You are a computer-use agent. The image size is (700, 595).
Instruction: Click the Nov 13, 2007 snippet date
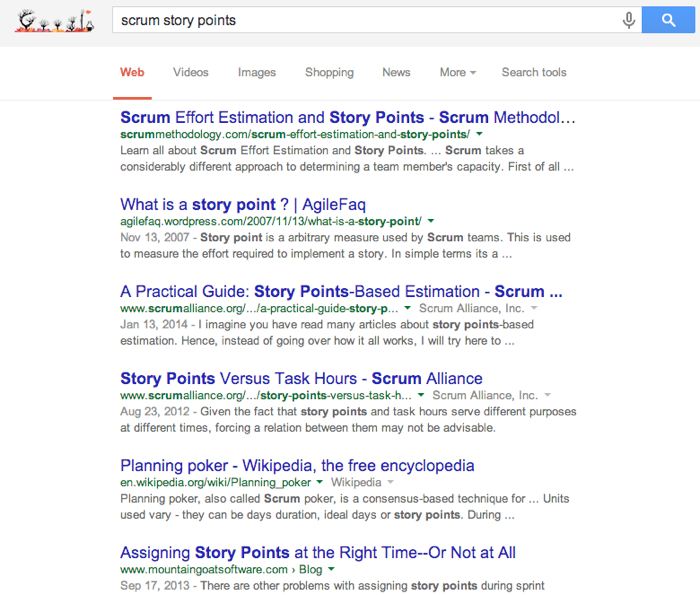click(155, 237)
